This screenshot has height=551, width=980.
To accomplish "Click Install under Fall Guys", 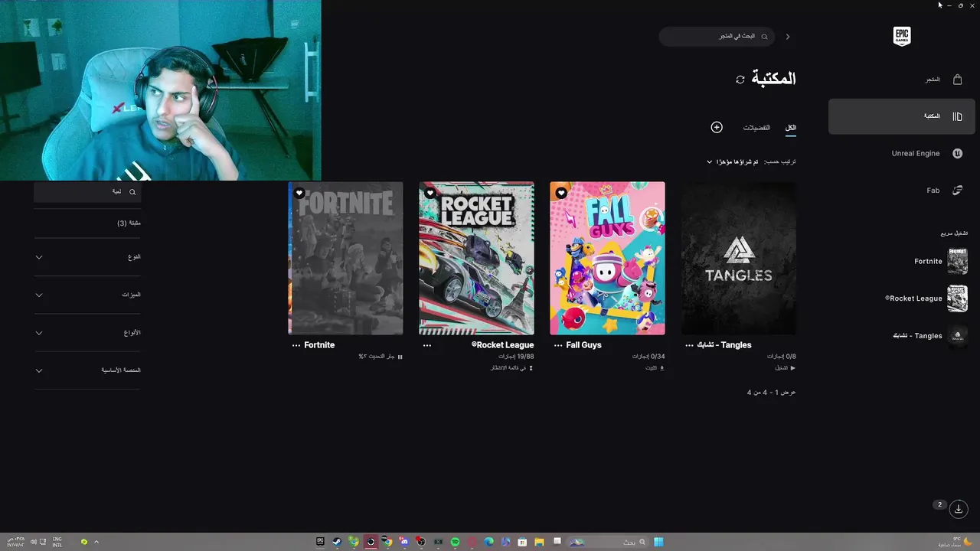I will tap(655, 368).
